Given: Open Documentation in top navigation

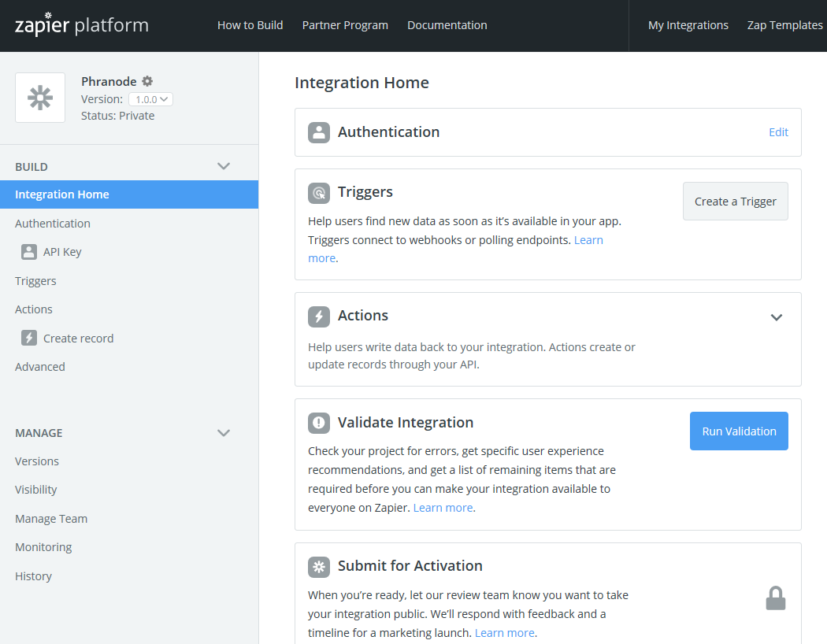Looking at the screenshot, I should coord(447,25).
